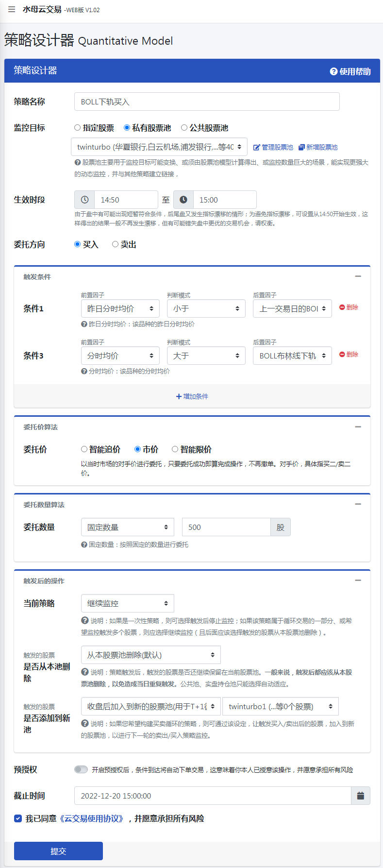Click the 策略名称 input field

(x=207, y=102)
